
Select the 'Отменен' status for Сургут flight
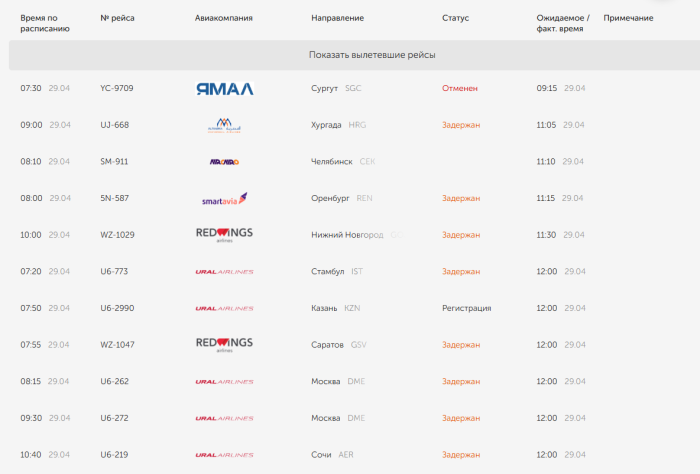[x=460, y=88]
